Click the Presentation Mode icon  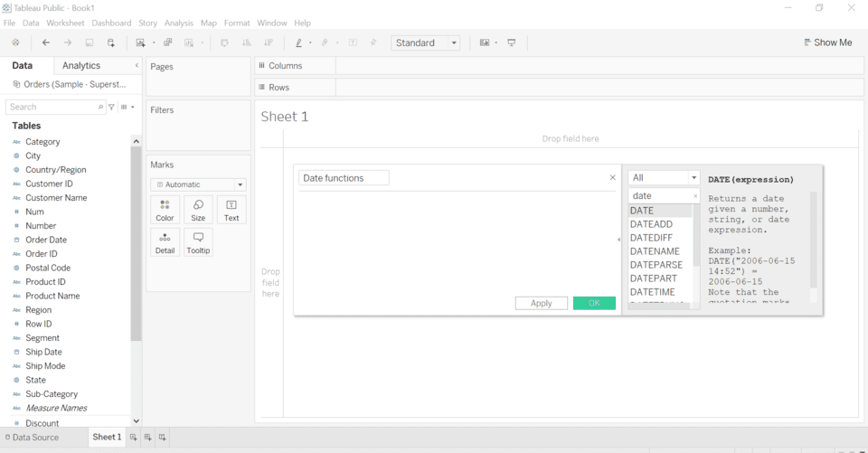point(512,42)
